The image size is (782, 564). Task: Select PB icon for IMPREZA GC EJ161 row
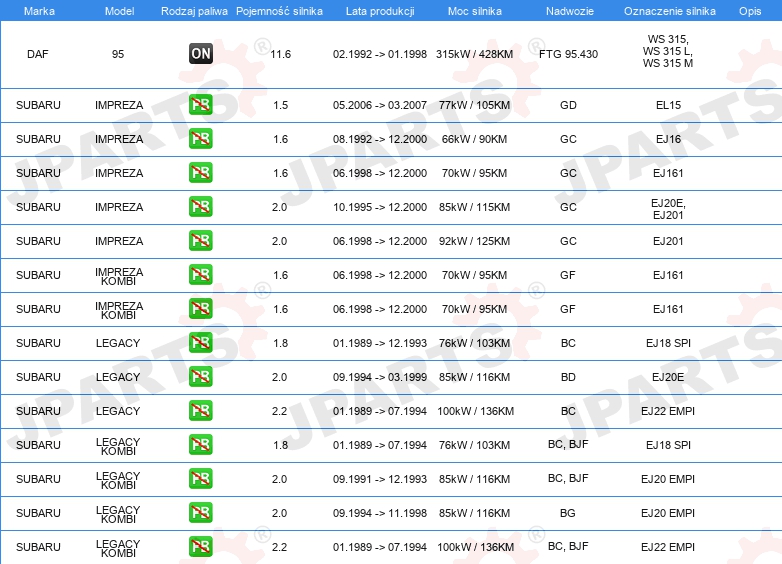[201, 173]
